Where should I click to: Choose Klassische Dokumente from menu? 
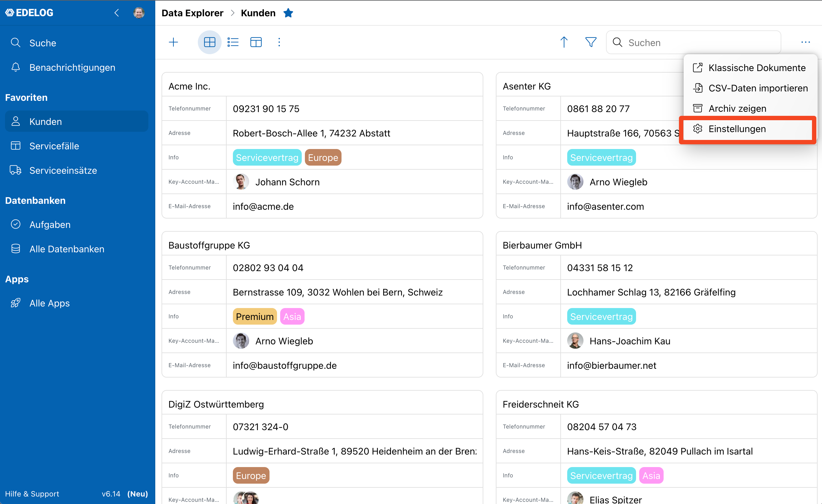click(x=750, y=68)
